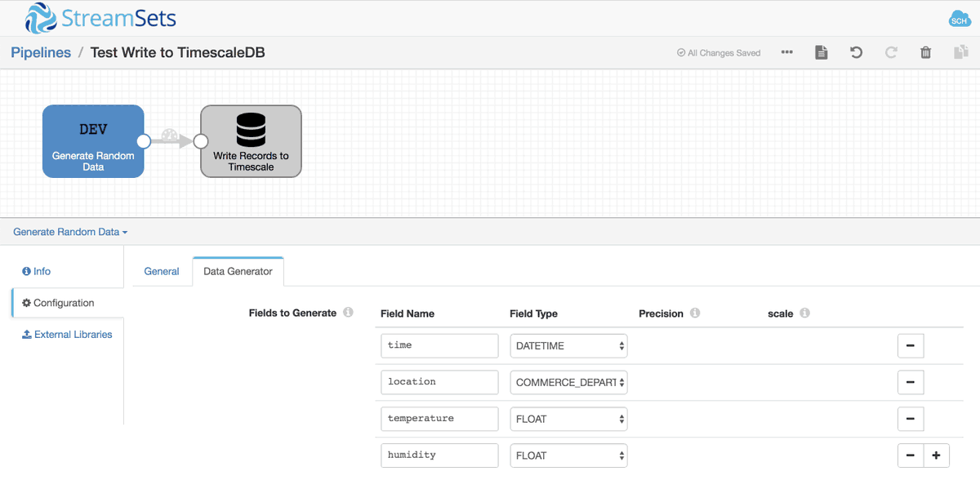Remove the location field row

coord(910,382)
